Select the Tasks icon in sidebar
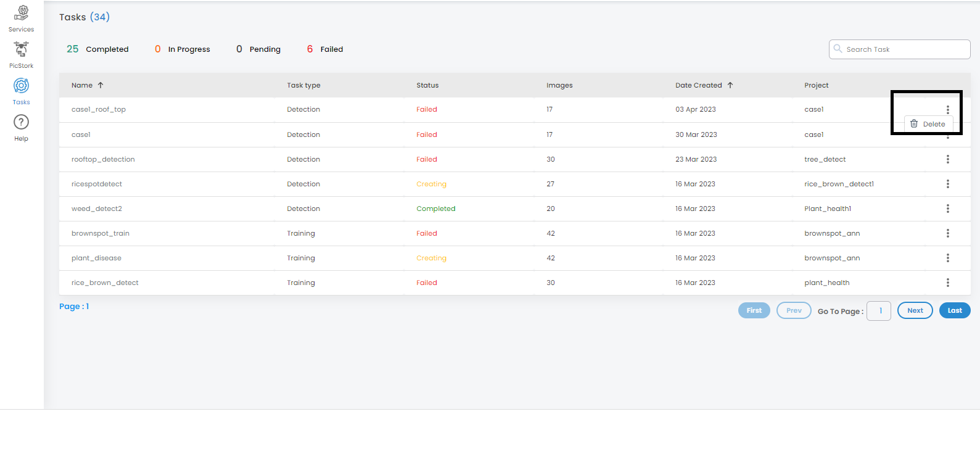 pyautogui.click(x=22, y=86)
